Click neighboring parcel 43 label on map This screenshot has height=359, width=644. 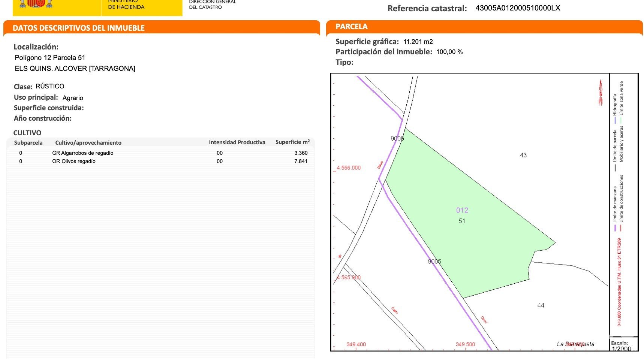click(x=523, y=155)
